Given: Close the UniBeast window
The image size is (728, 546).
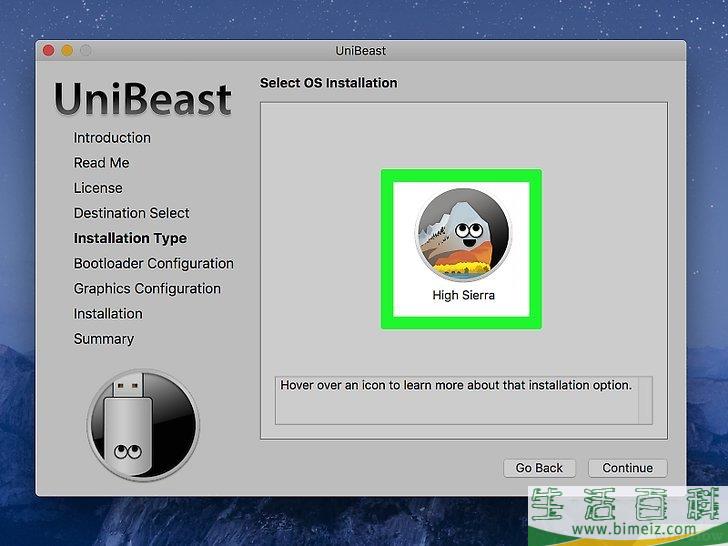Looking at the screenshot, I should pos(48,50).
